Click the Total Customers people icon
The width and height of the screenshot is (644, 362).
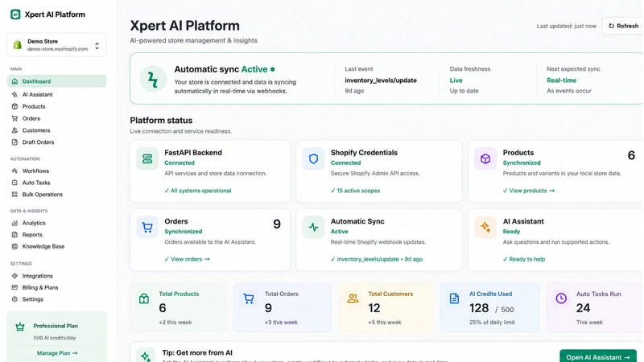click(x=353, y=298)
